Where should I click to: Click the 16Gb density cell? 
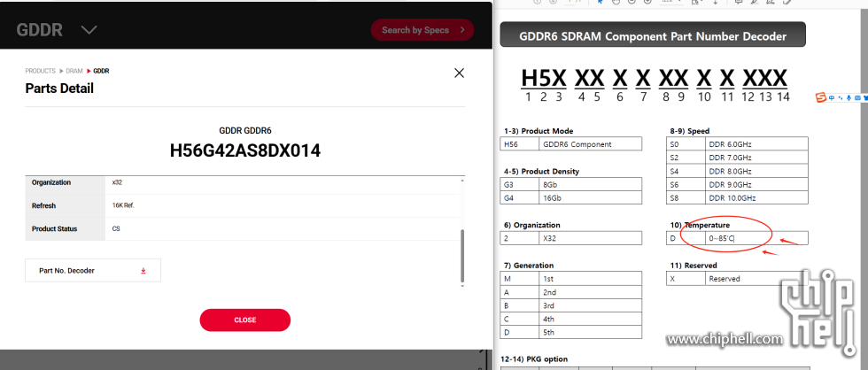coord(590,198)
